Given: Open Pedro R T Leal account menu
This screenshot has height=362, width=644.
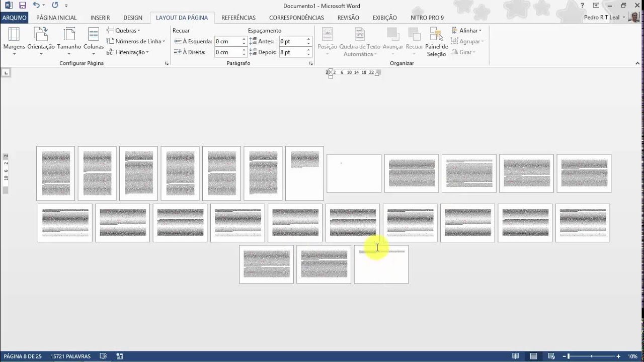Looking at the screenshot, I should point(605,18).
